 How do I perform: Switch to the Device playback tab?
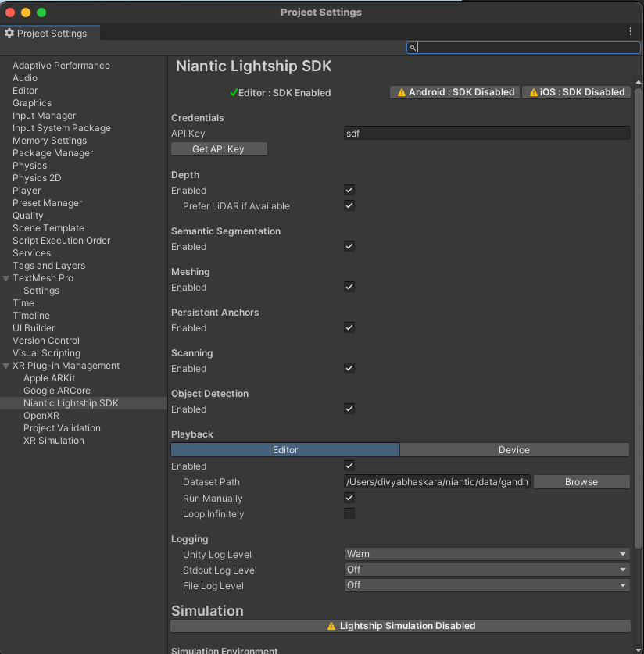(x=514, y=449)
